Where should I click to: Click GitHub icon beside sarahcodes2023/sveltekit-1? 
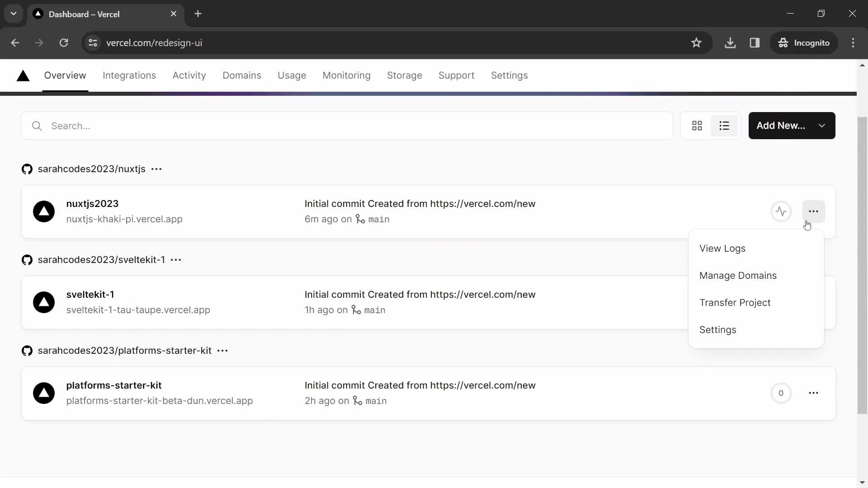[x=27, y=260]
